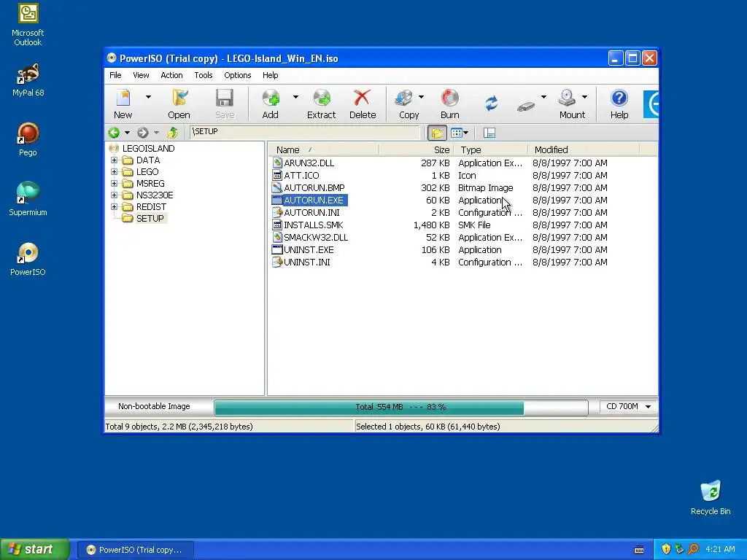The width and height of the screenshot is (747, 560).
Task: Click the convert arrows toolbar icon
Action: point(491,103)
